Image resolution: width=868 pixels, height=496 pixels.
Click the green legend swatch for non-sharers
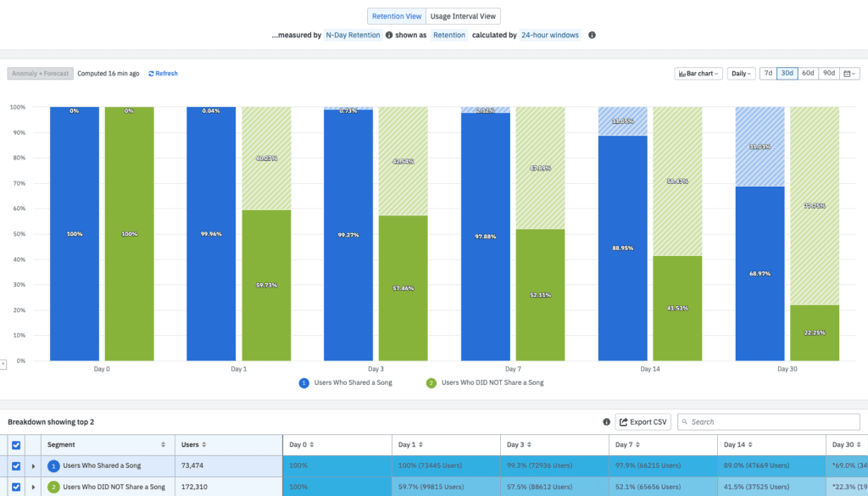[x=431, y=383]
